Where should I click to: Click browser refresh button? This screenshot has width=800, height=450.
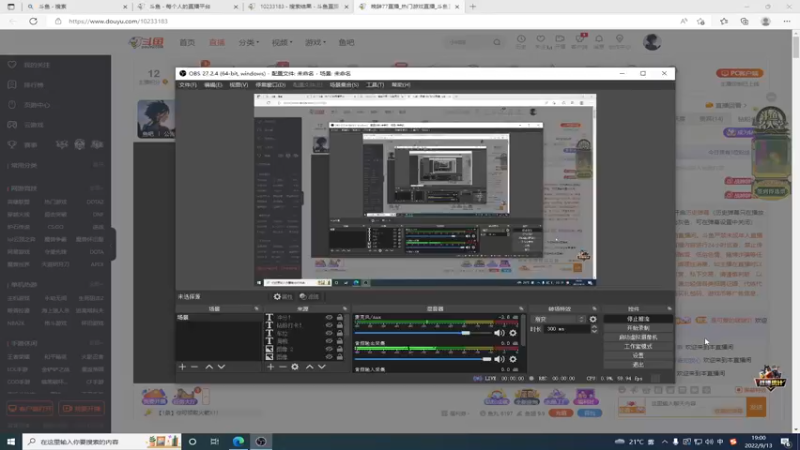click(x=33, y=21)
